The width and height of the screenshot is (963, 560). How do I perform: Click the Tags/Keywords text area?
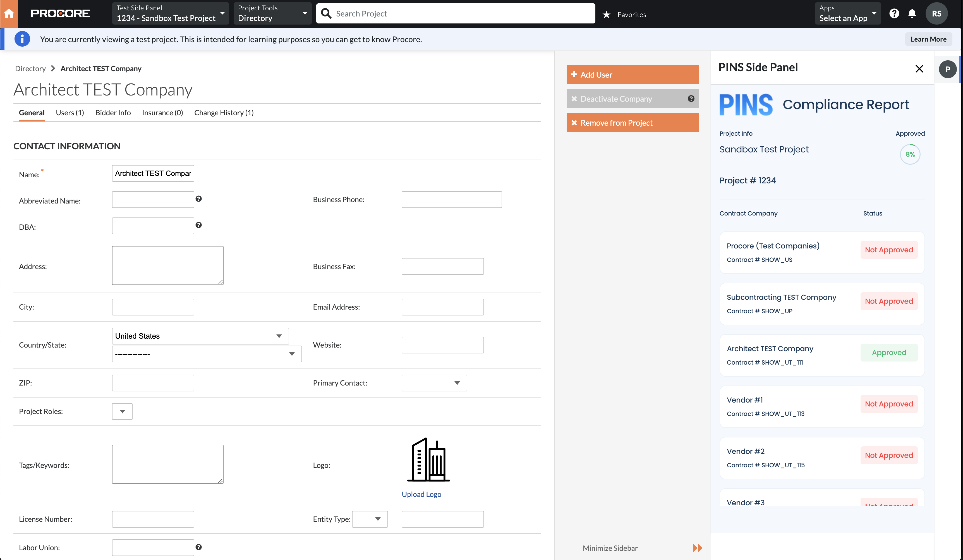pyautogui.click(x=168, y=464)
